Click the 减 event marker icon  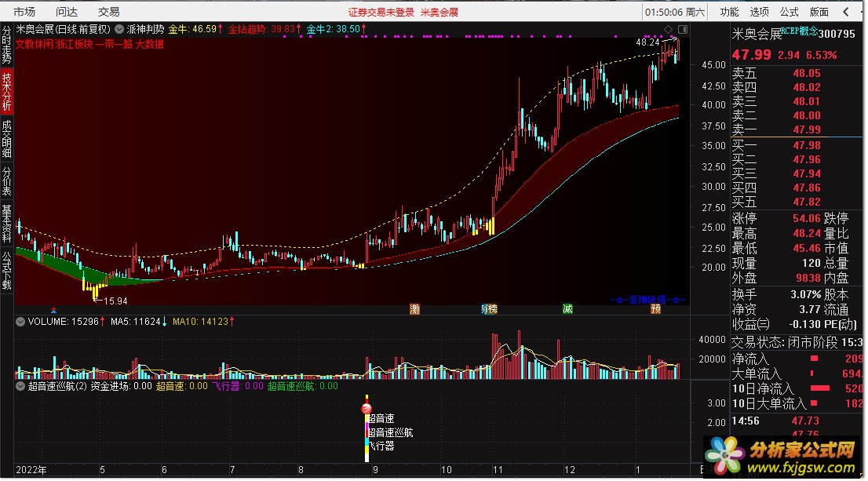click(567, 309)
